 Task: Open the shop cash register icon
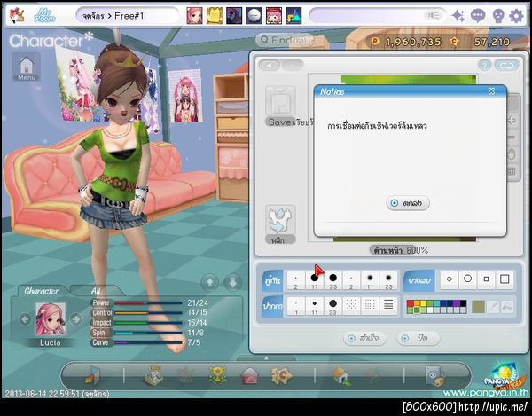pos(153,375)
